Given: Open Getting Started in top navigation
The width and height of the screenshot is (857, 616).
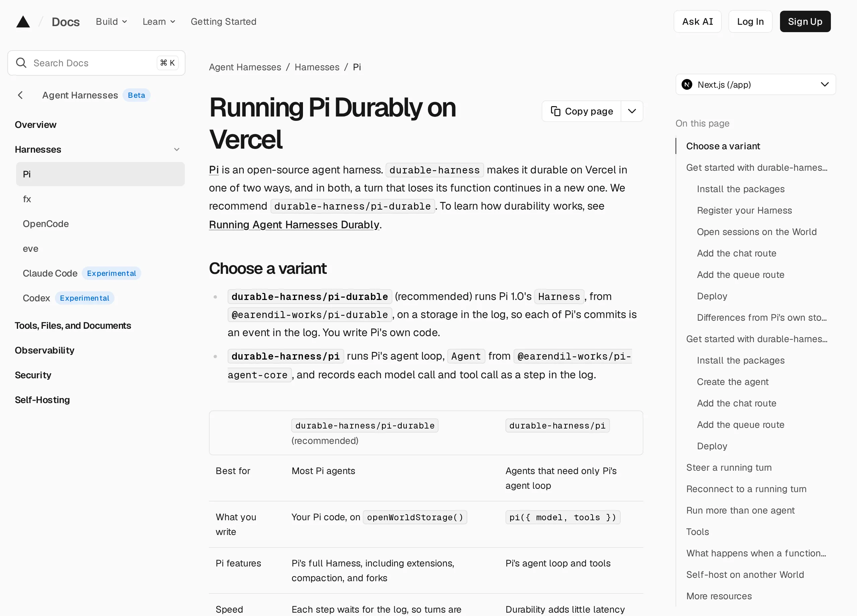Looking at the screenshot, I should 223,21.
